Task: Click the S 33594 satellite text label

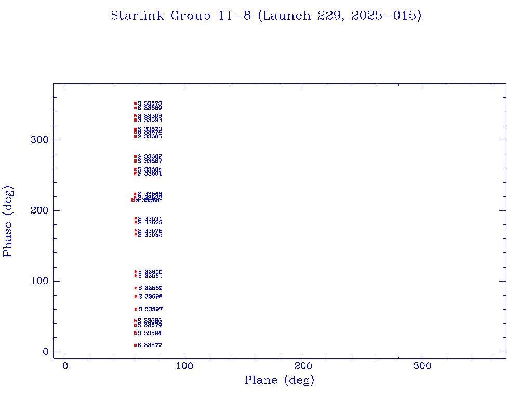Action: pos(150,333)
